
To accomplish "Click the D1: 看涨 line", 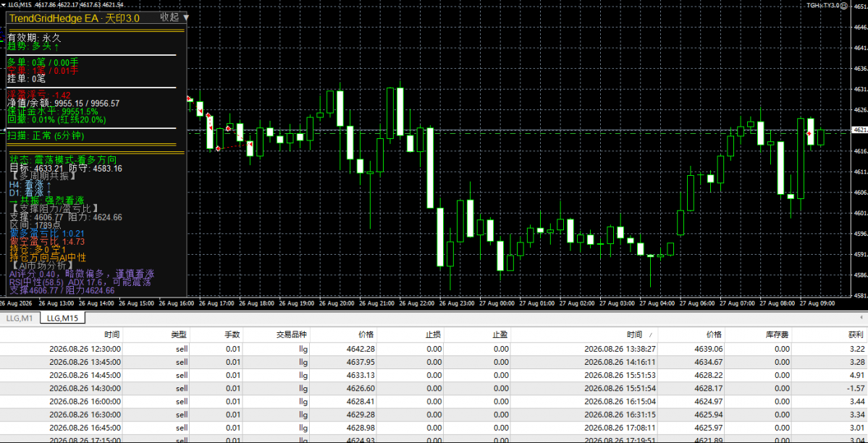I will tap(30, 192).
